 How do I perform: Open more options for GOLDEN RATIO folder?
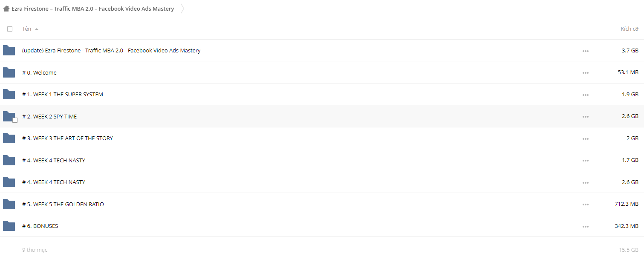(x=585, y=205)
